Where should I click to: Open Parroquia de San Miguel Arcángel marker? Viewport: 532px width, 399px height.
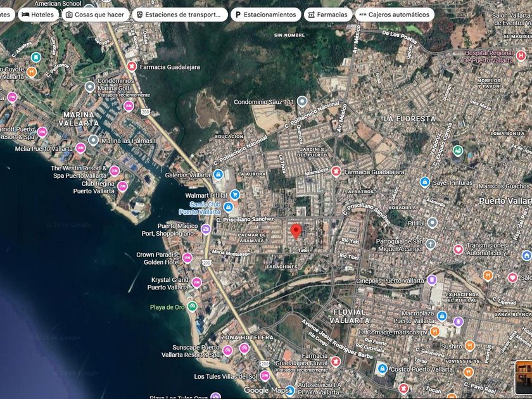430,244
